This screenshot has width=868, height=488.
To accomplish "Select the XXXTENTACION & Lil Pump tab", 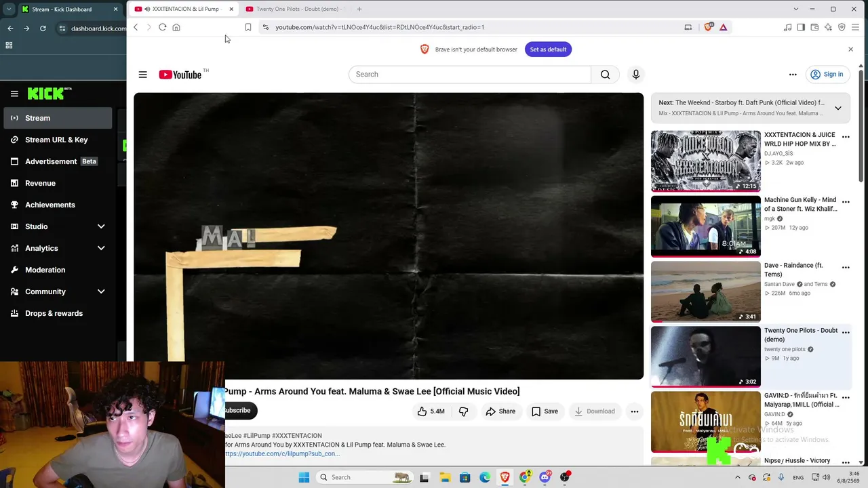I will click(x=184, y=9).
